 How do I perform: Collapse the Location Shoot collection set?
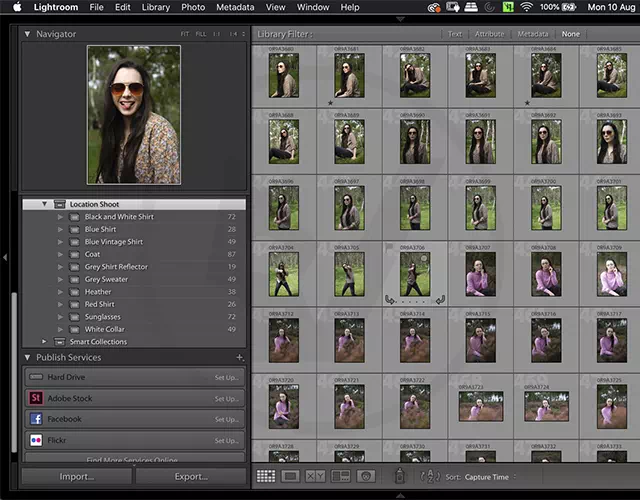[44, 204]
